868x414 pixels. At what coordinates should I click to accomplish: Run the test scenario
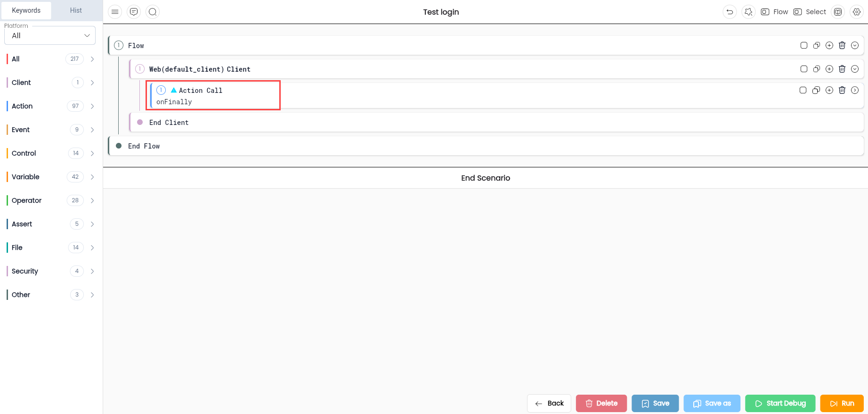pyautogui.click(x=842, y=403)
